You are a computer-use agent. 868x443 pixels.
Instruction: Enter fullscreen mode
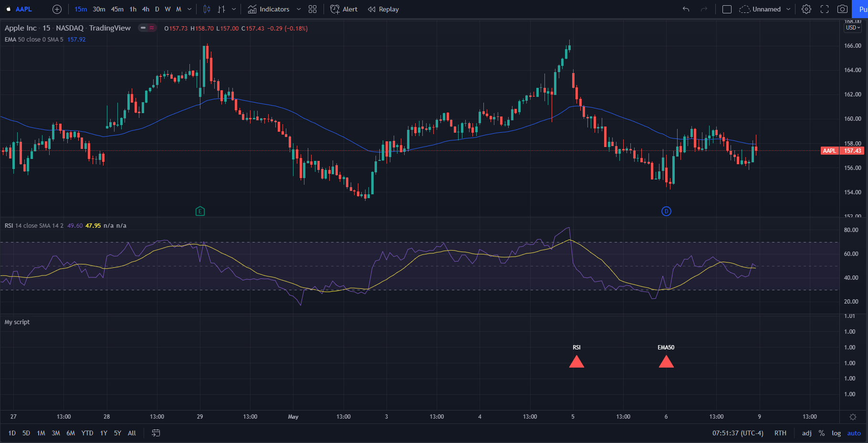pos(825,9)
